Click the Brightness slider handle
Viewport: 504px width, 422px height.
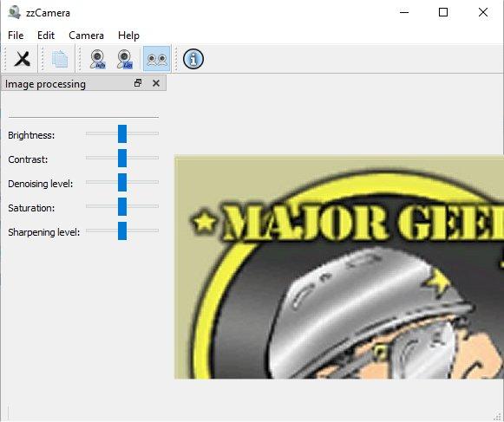click(x=122, y=133)
